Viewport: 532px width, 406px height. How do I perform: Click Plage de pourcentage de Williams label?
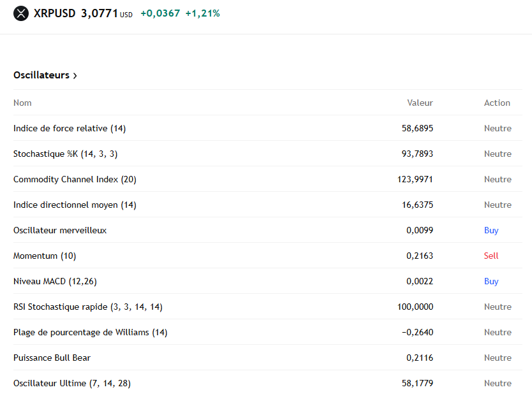91,332
